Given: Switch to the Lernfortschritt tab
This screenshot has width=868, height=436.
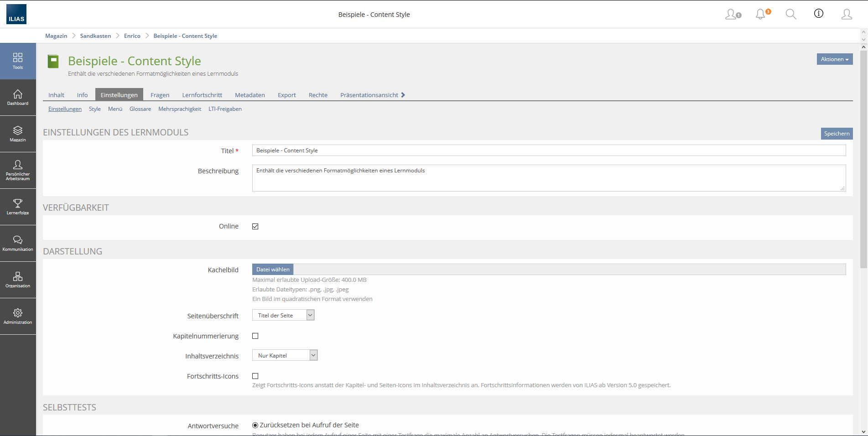Looking at the screenshot, I should tap(202, 95).
